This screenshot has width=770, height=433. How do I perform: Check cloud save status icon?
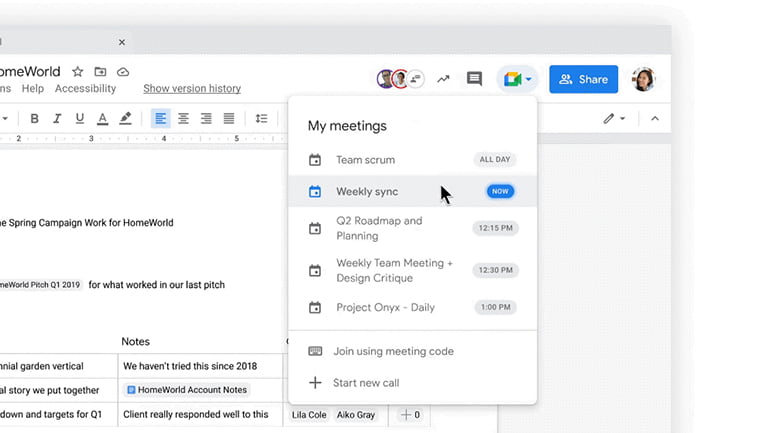tap(123, 72)
